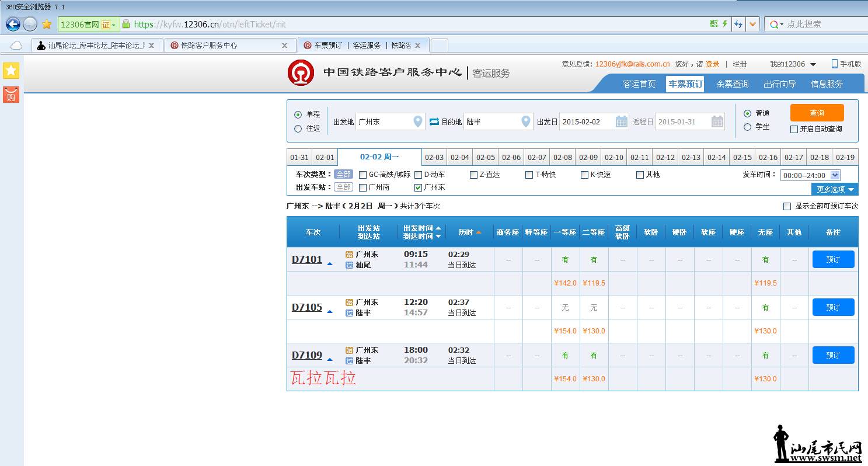Click 预订 button for train D7105
The image size is (868, 466).
pyautogui.click(x=834, y=307)
